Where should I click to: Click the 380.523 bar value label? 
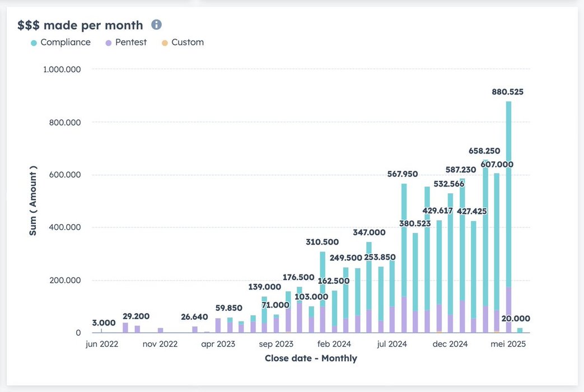(x=415, y=223)
